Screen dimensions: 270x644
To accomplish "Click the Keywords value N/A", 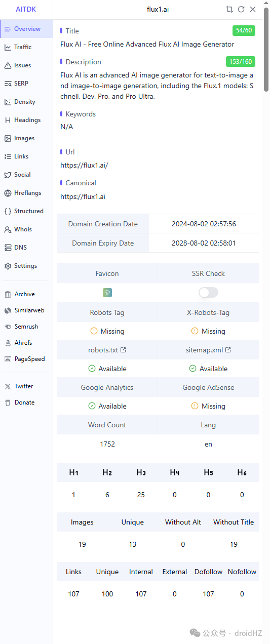I will coord(66,127).
